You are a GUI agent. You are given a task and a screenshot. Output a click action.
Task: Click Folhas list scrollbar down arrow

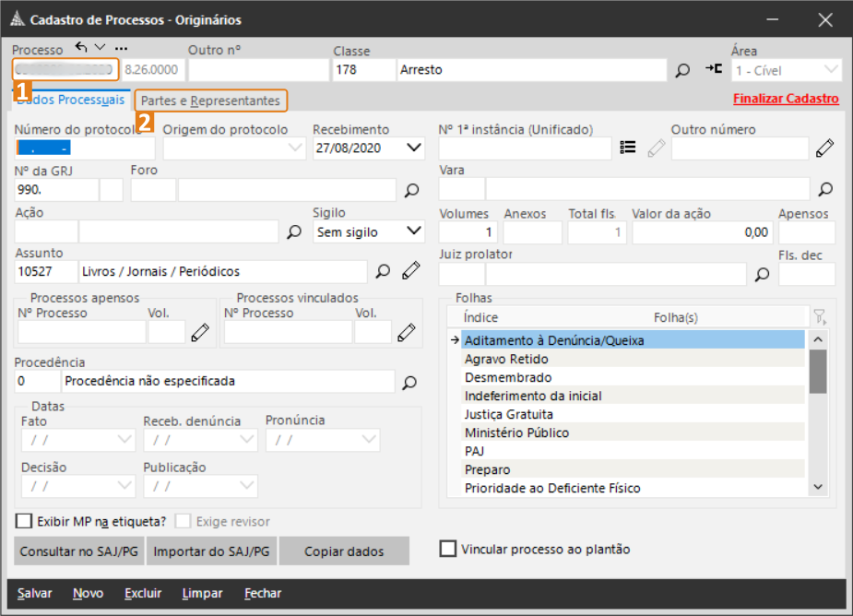click(818, 487)
